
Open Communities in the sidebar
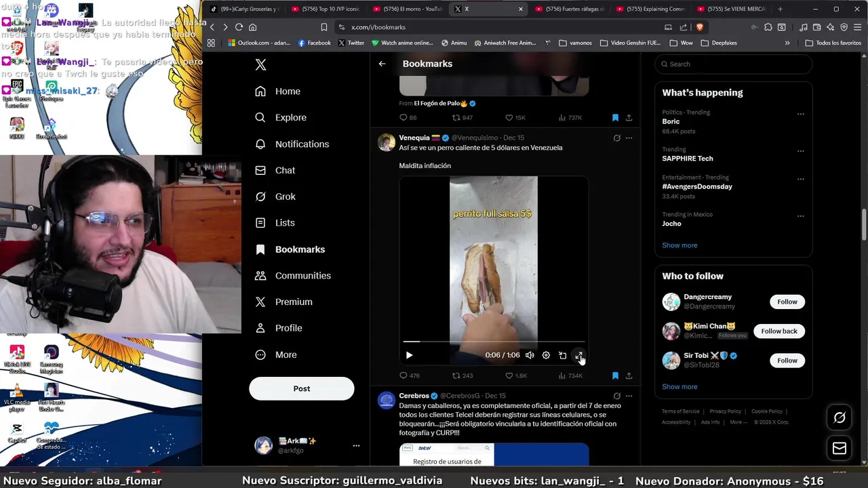coord(293,275)
